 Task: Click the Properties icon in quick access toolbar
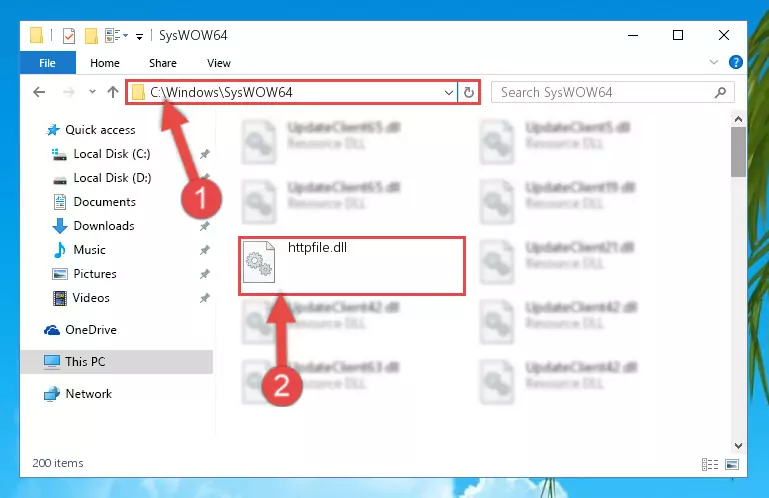tap(69, 35)
